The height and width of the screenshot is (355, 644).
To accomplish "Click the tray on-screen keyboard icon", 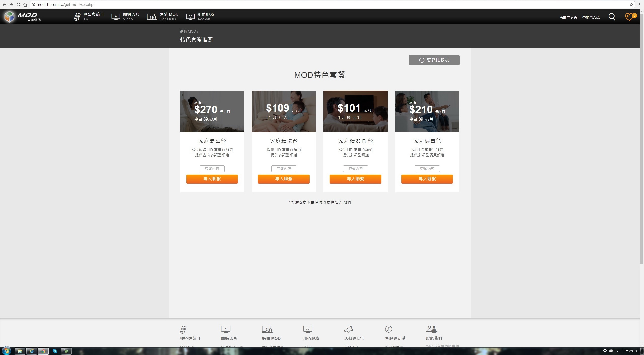I will click(x=611, y=351).
